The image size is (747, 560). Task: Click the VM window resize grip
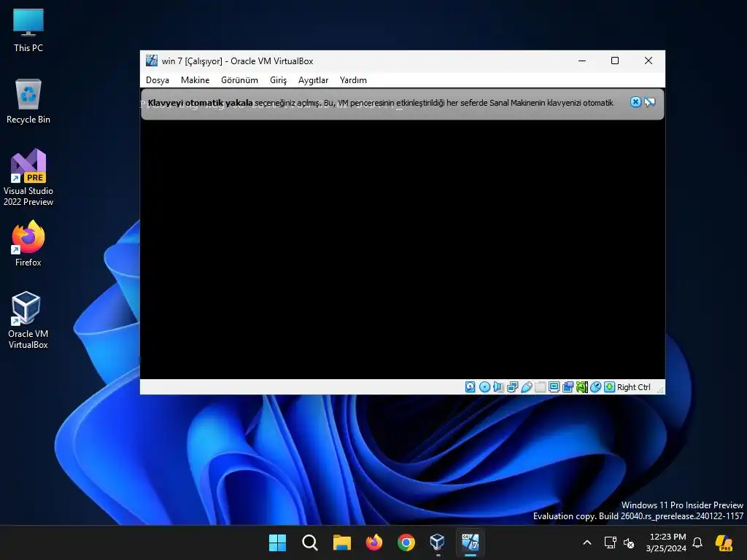660,390
